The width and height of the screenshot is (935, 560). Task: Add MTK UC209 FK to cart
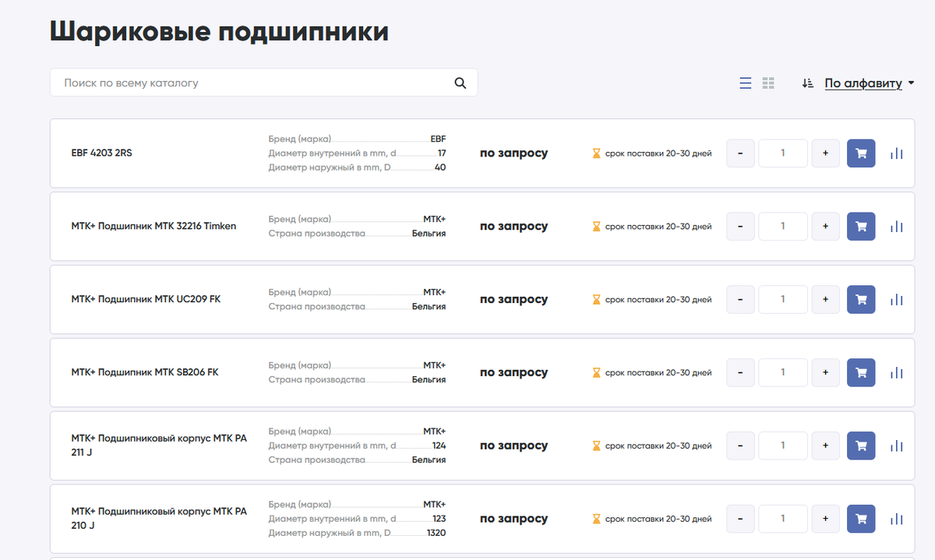(x=861, y=300)
